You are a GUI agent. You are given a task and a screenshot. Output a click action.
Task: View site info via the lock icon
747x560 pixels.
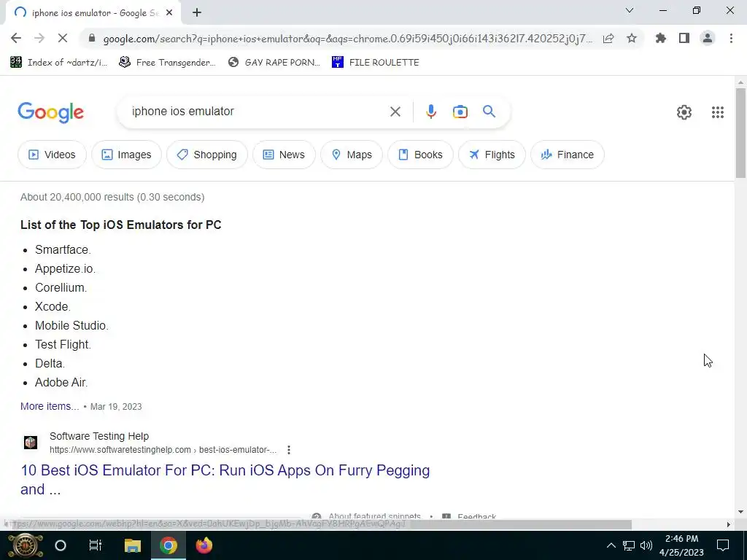point(92,39)
